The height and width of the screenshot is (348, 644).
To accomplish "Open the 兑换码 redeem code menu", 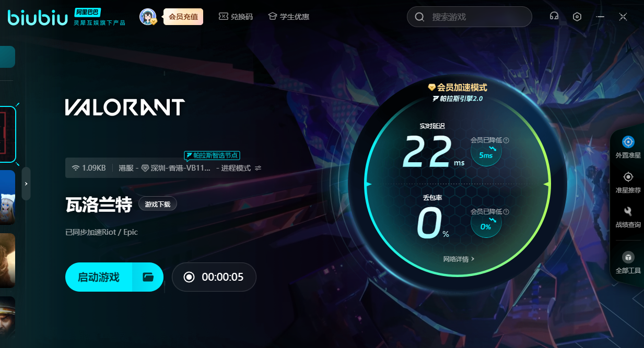I will click(236, 17).
